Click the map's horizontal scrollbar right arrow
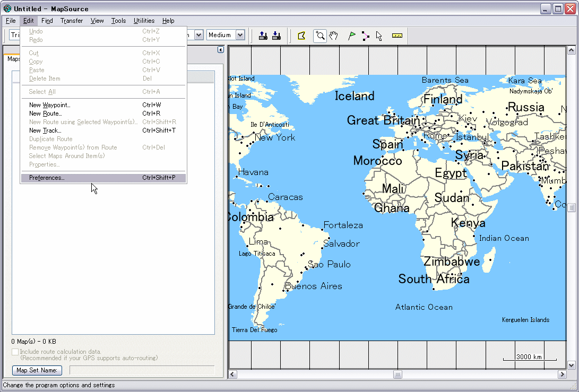This screenshot has width=579, height=392. click(x=562, y=374)
